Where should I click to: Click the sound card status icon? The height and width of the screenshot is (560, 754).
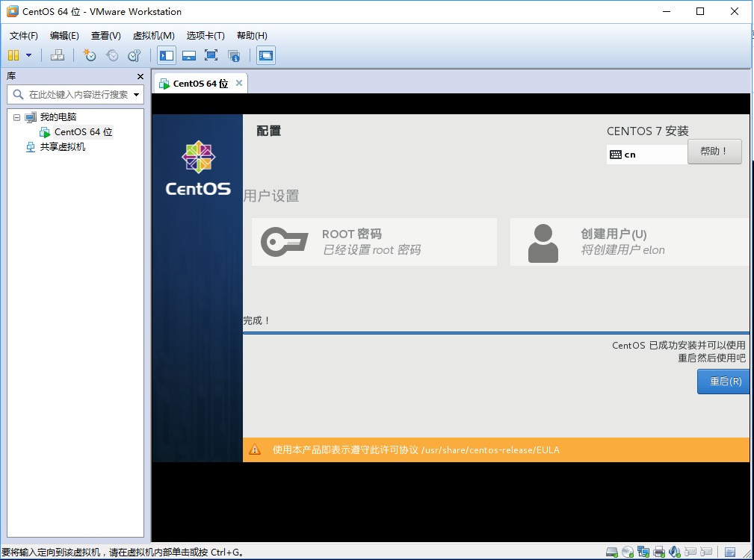tap(675, 553)
